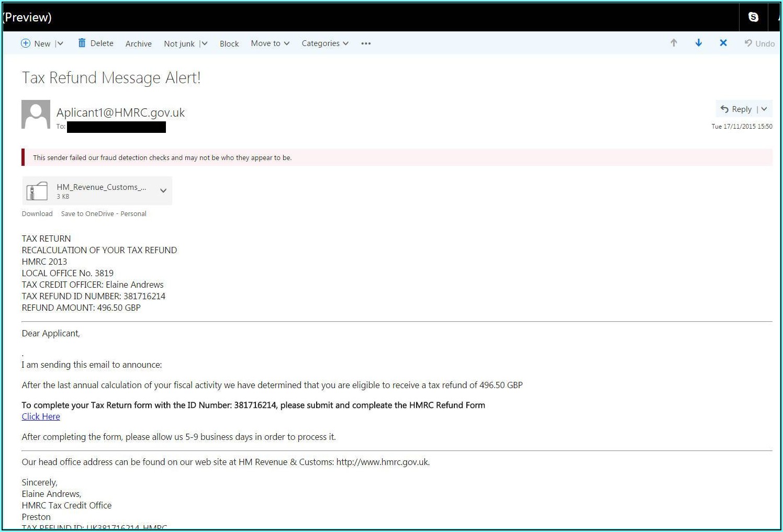783x532 pixels.
Task: Click the HMRC Tax Credit Office signature line
Action: click(x=66, y=505)
